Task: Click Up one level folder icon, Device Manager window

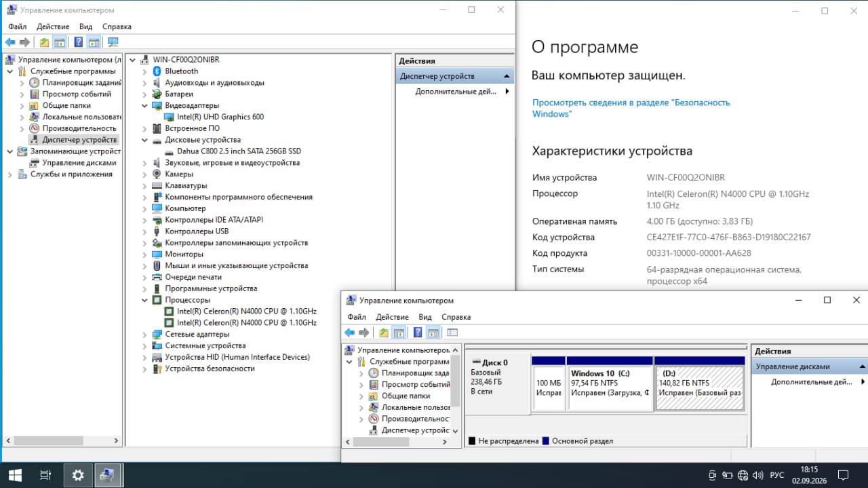Action: [44, 42]
